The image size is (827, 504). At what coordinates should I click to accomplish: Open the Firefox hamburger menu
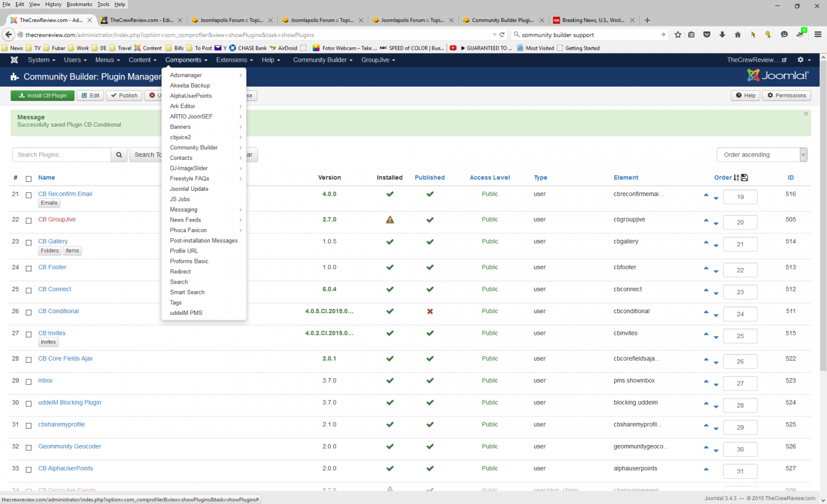[818, 35]
